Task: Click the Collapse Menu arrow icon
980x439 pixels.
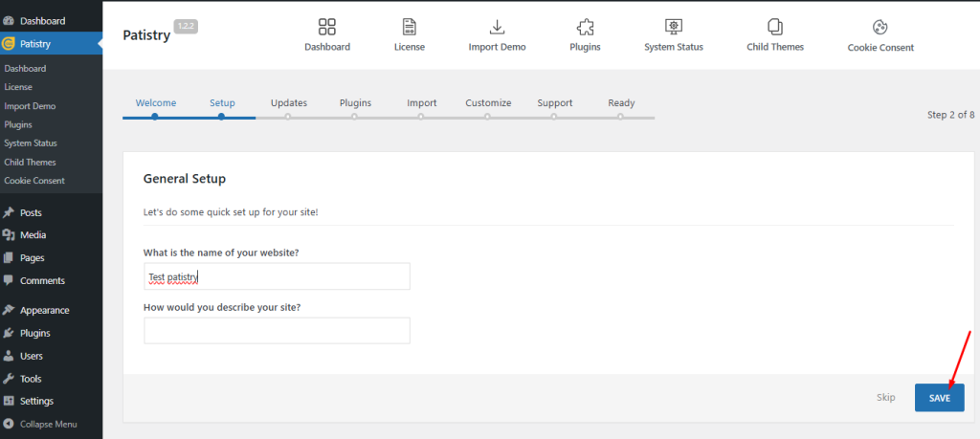Action: point(9,424)
